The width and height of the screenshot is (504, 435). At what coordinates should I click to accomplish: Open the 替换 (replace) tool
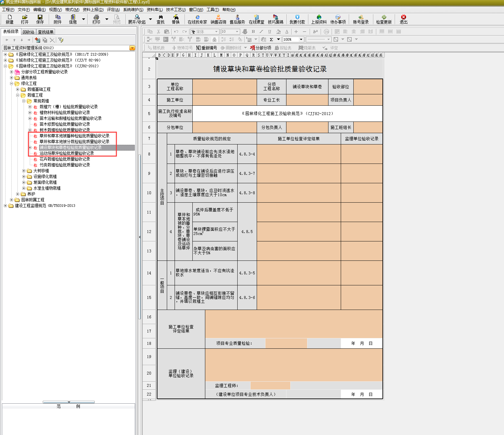click(x=176, y=19)
